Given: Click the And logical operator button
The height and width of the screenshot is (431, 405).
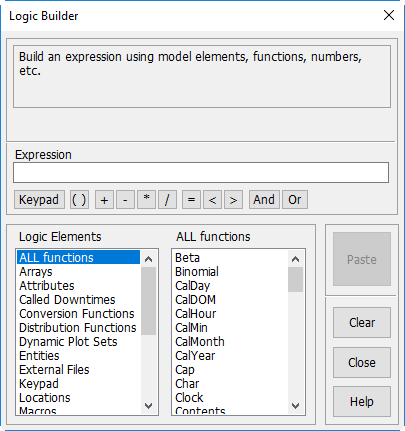Looking at the screenshot, I should pyautogui.click(x=264, y=200).
